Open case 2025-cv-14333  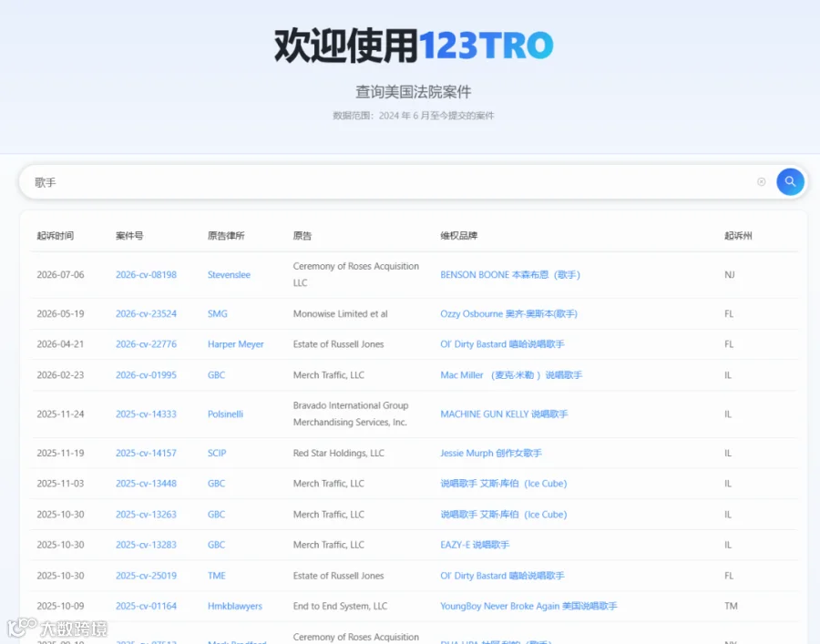146,414
